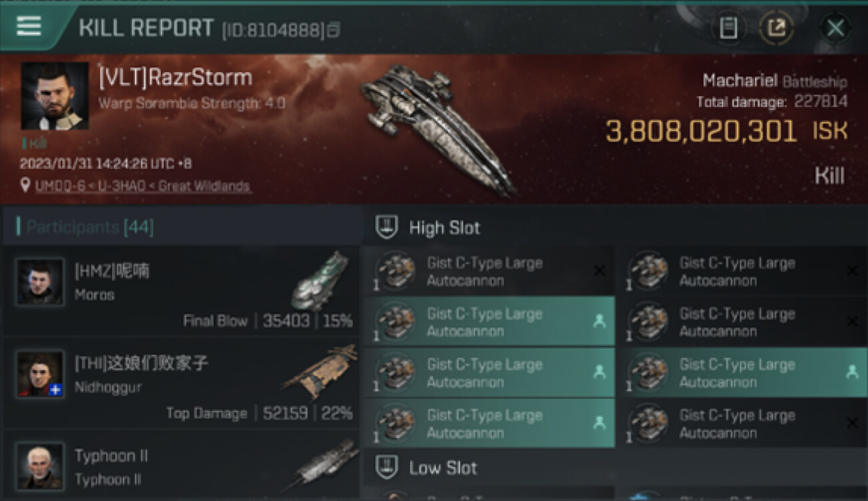868x501 pixels.
Task: Open RazrStorm pilot portrait
Action: click(55, 96)
